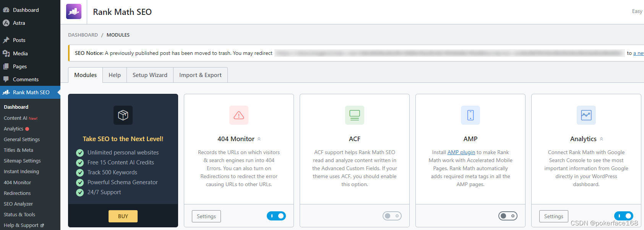Open the Setup Wizard tab

click(x=150, y=75)
